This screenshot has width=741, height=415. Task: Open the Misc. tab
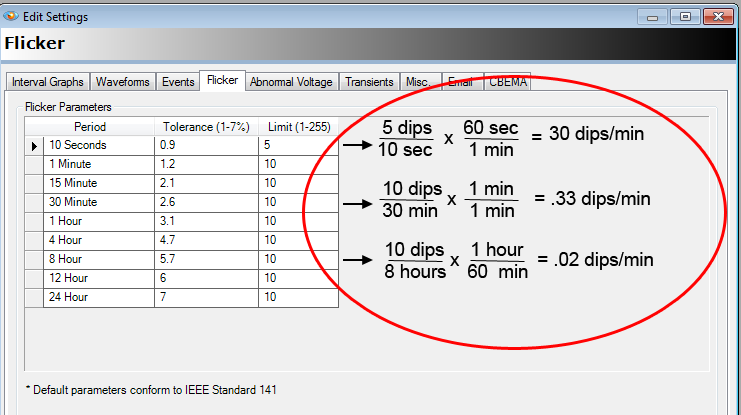[x=416, y=82]
